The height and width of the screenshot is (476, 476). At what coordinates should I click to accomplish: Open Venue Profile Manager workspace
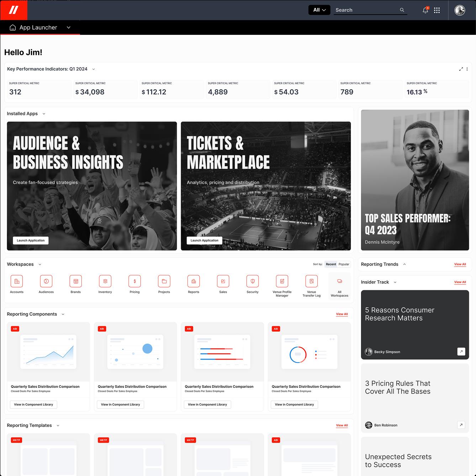pyautogui.click(x=282, y=286)
